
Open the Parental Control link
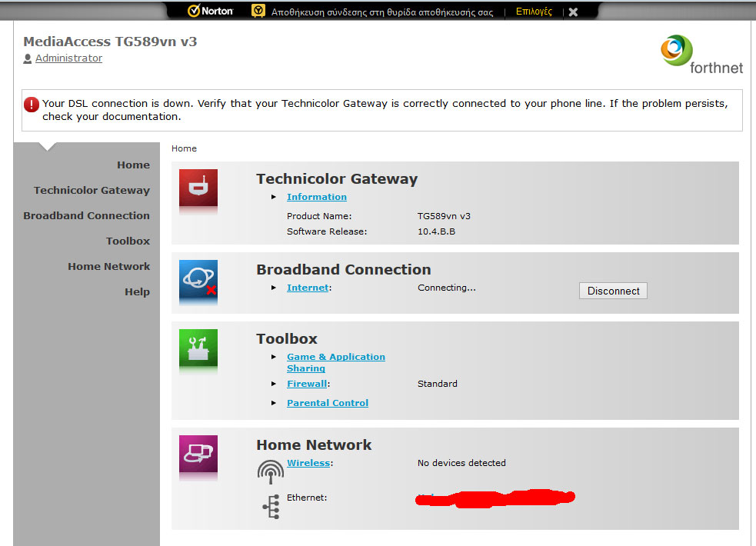tap(328, 403)
